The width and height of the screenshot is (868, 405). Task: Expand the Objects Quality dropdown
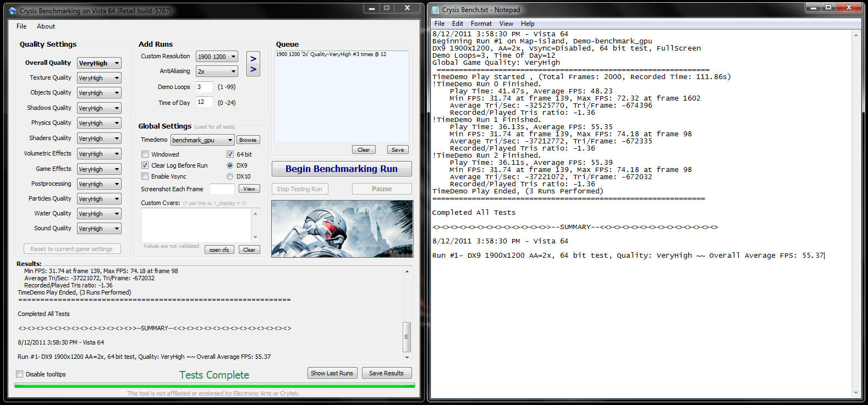99,93
